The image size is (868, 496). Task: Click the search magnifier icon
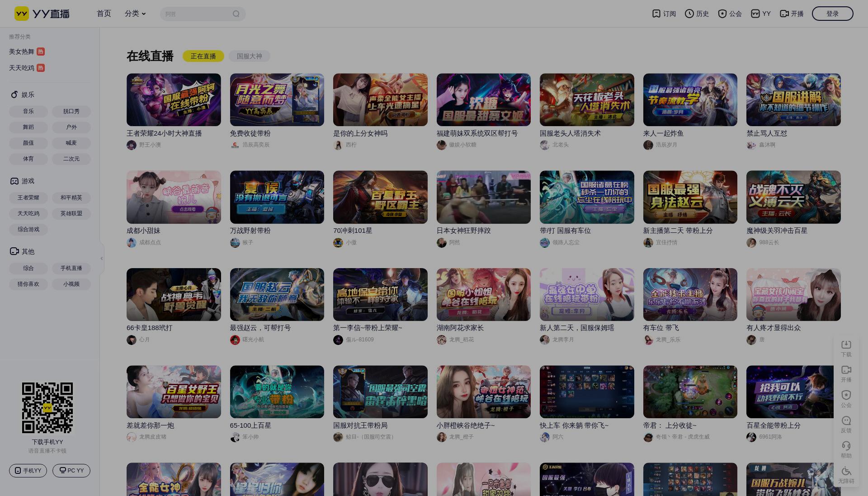[x=236, y=14]
